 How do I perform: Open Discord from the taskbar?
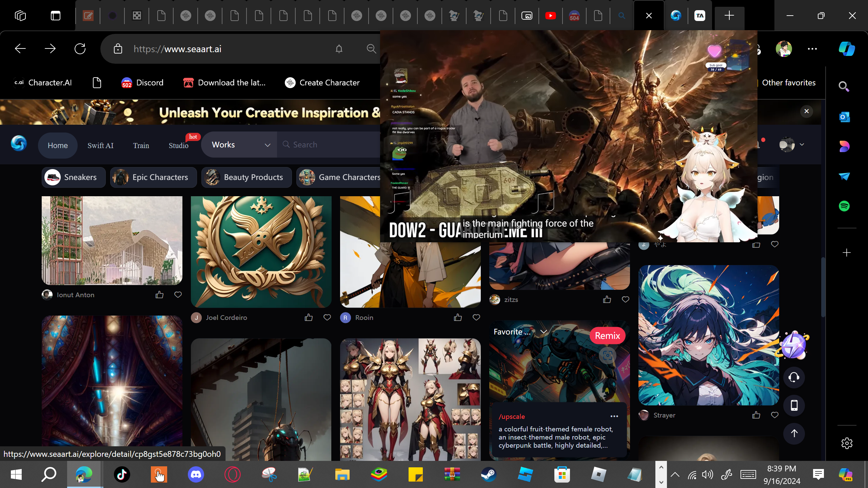point(196,474)
